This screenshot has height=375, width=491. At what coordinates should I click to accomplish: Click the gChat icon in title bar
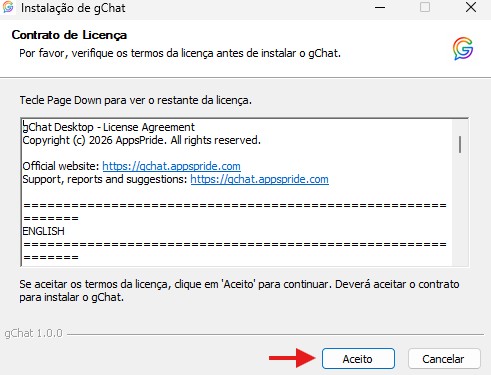(x=8, y=7)
